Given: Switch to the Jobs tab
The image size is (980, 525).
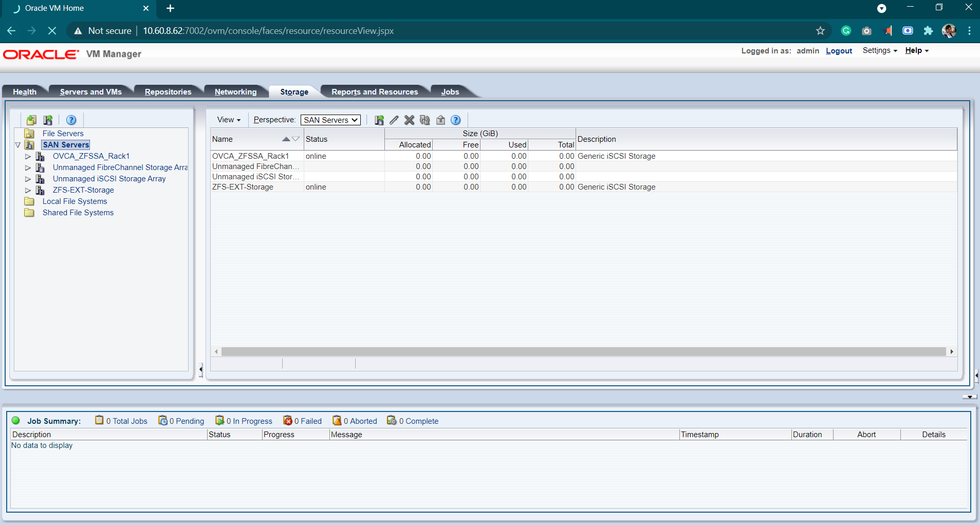Looking at the screenshot, I should click(x=450, y=91).
